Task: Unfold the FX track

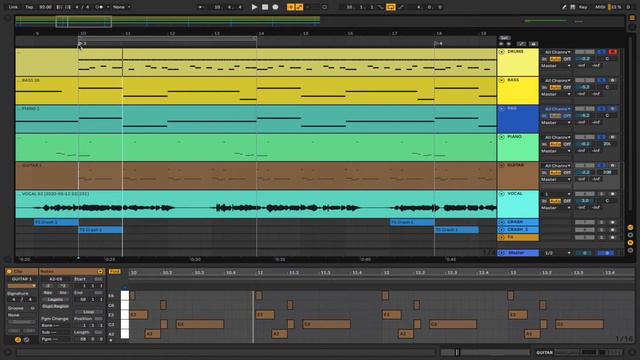Action: click(x=502, y=237)
